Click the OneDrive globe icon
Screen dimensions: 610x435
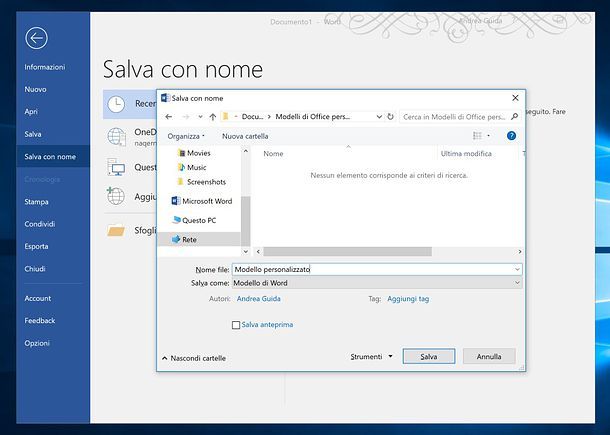[116, 137]
